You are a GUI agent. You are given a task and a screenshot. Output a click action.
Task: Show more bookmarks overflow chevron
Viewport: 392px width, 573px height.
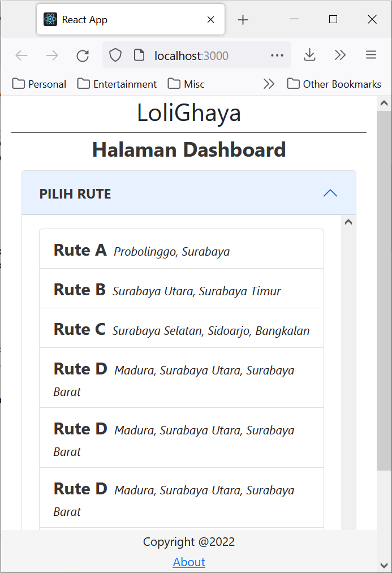[x=269, y=84]
